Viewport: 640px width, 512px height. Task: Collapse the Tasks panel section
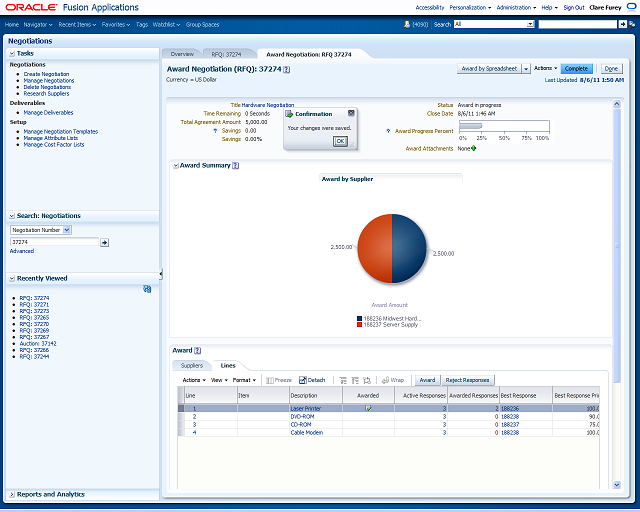(x=12, y=53)
